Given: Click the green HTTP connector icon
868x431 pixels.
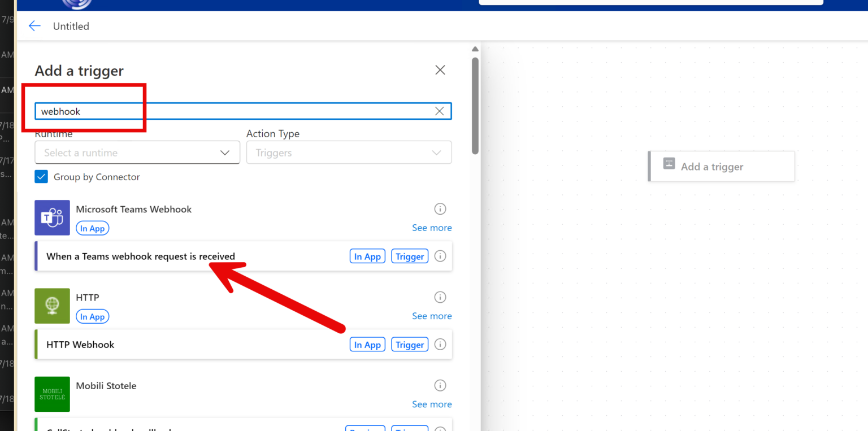Looking at the screenshot, I should pos(52,306).
